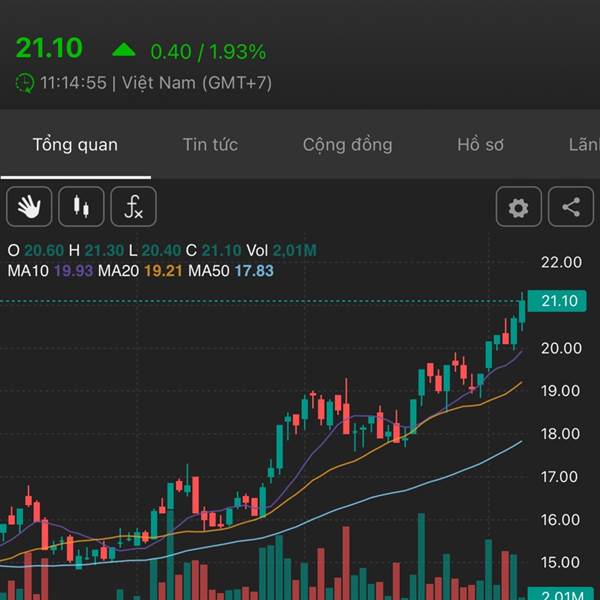Screen dimensions: 600x600
Task: Open the candlestick chart type selector
Action: click(81, 207)
